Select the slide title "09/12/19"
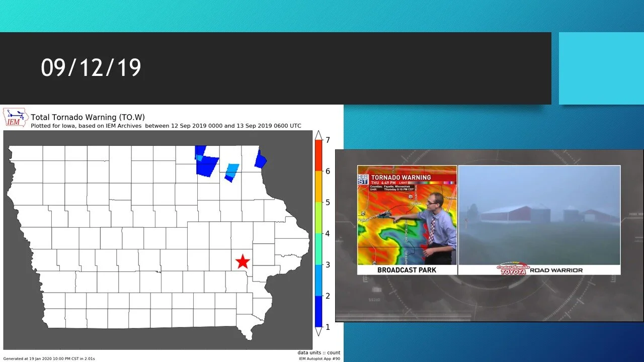Viewport: 644px width, 362px height. pos(91,68)
